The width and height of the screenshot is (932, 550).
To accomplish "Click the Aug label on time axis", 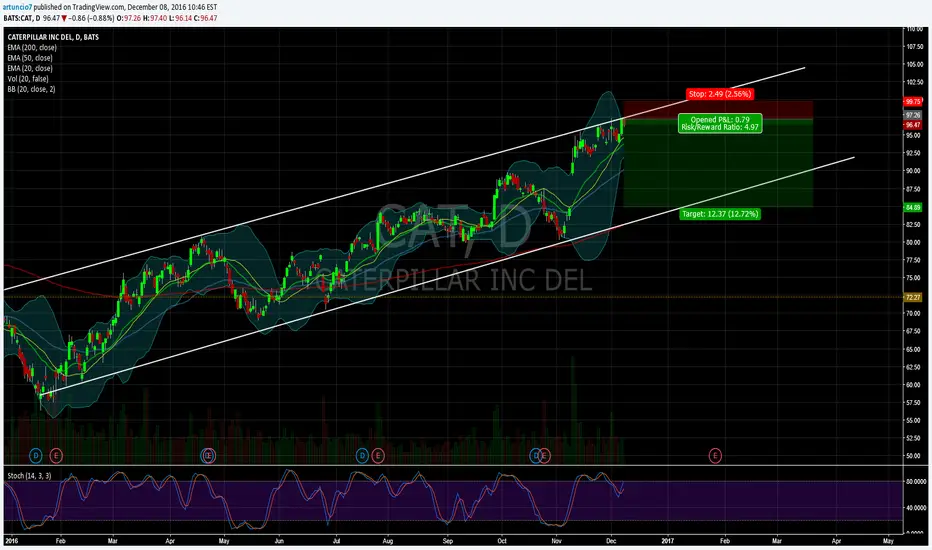I will 388,542.
